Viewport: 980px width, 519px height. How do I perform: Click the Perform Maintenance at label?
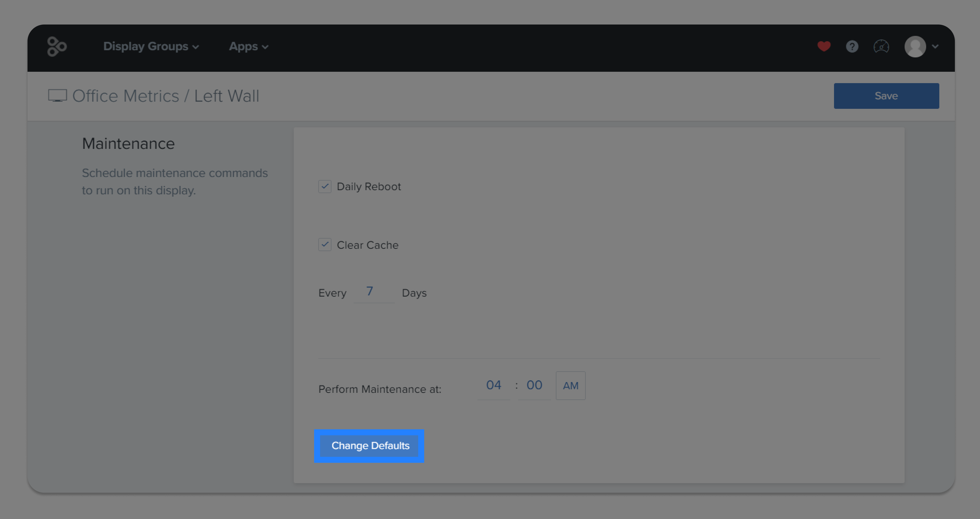coord(380,389)
